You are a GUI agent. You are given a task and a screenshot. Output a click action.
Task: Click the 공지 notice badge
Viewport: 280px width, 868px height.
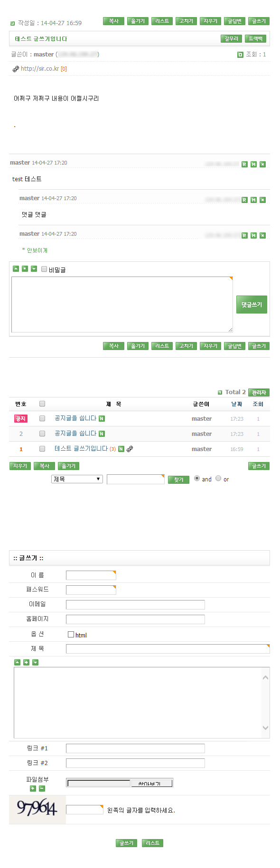coord(21,418)
